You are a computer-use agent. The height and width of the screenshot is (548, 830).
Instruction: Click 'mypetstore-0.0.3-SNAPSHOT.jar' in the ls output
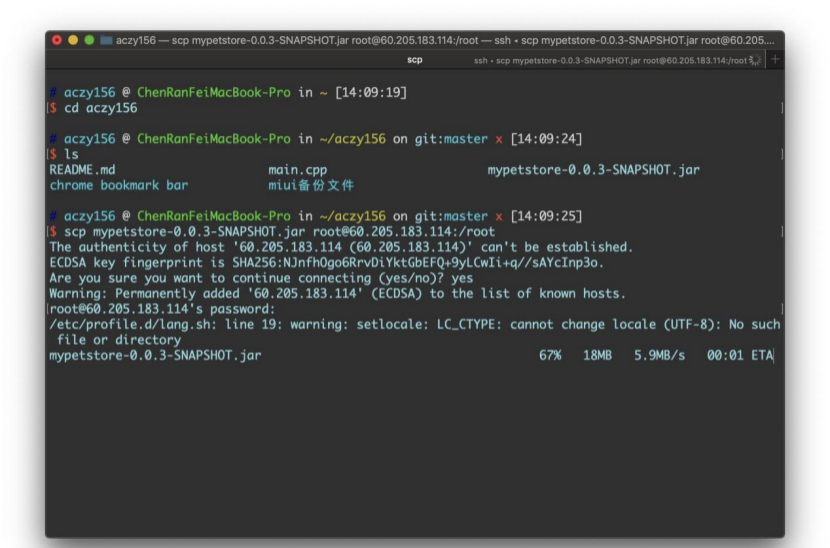click(593, 170)
